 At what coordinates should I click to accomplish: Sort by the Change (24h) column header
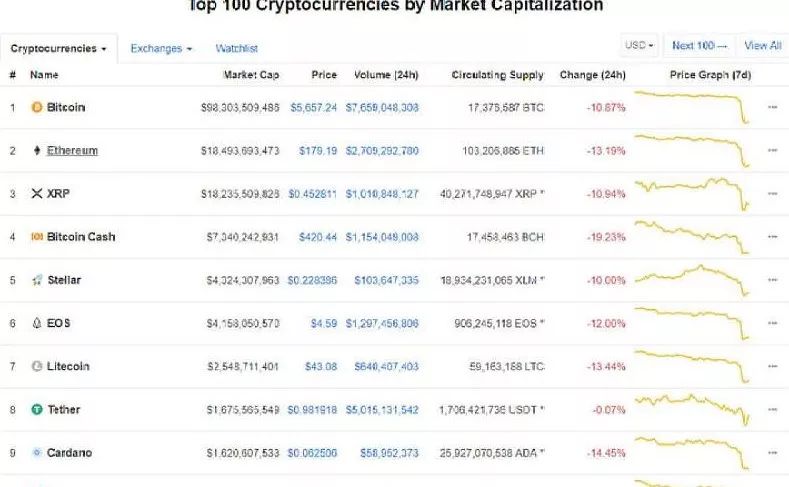pyautogui.click(x=593, y=75)
